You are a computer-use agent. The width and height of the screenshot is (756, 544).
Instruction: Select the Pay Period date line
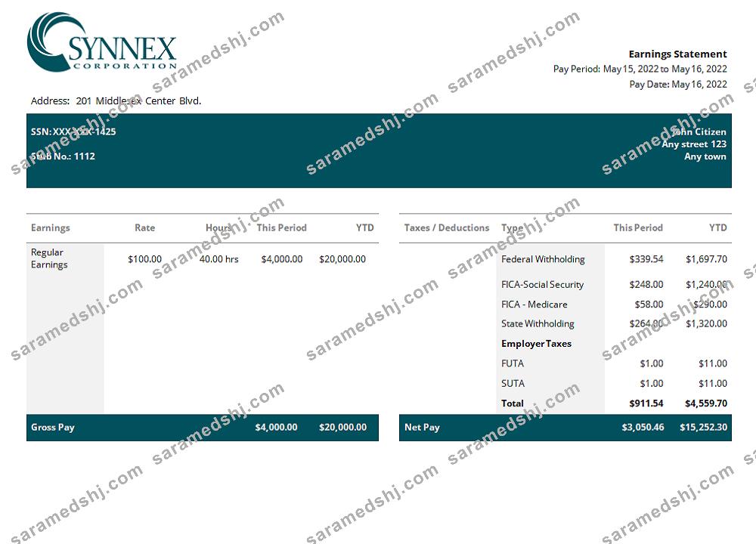(640, 69)
